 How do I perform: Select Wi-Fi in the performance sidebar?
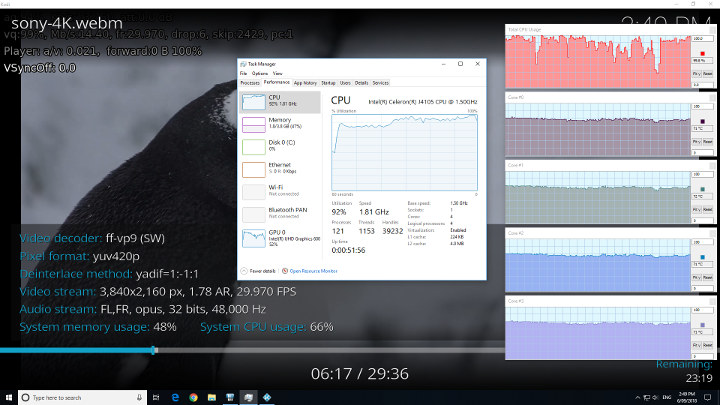click(280, 192)
